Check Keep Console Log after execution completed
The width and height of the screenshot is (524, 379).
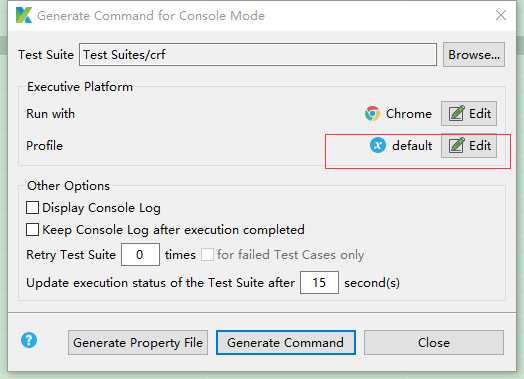32,230
